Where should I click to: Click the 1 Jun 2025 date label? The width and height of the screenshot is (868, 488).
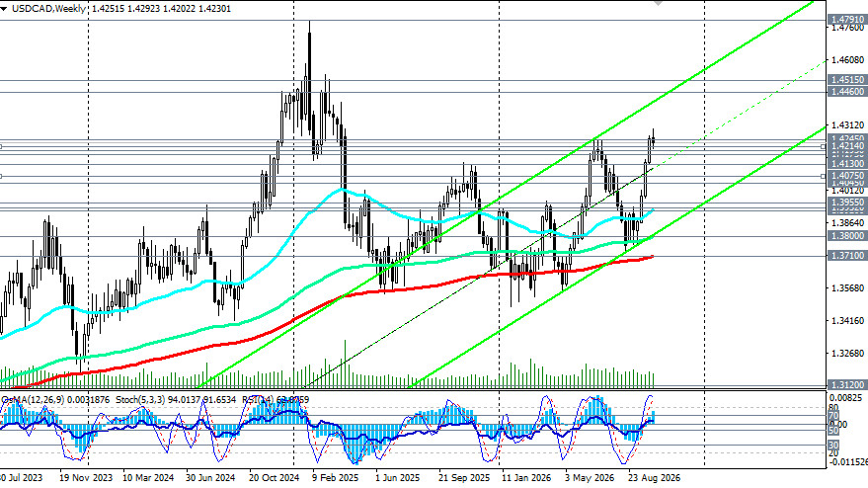click(398, 477)
